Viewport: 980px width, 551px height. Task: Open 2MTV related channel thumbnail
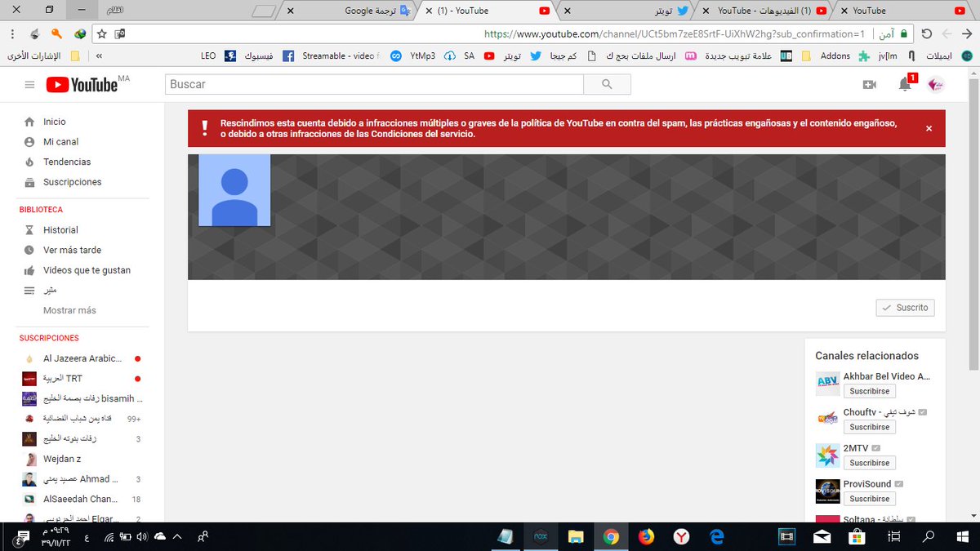point(827,455)
